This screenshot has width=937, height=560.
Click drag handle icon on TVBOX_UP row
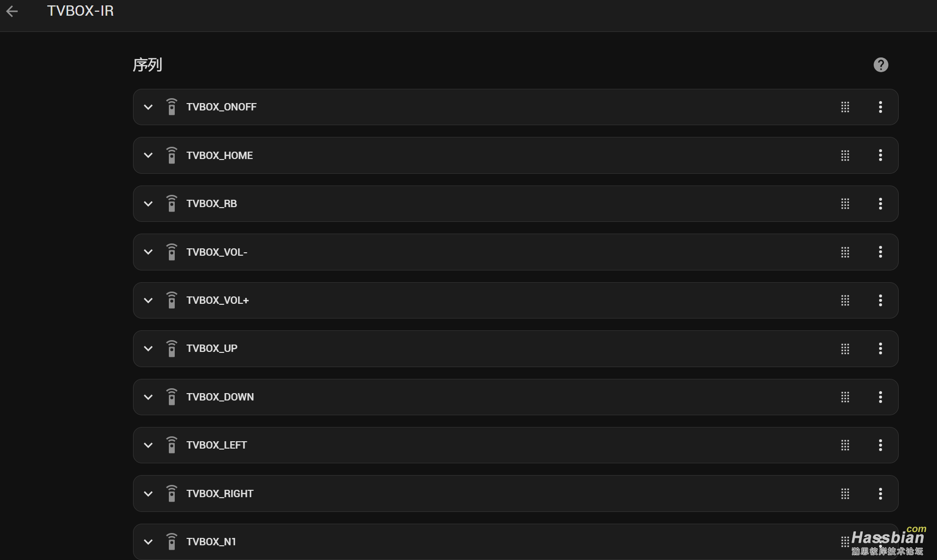point(845,349)
